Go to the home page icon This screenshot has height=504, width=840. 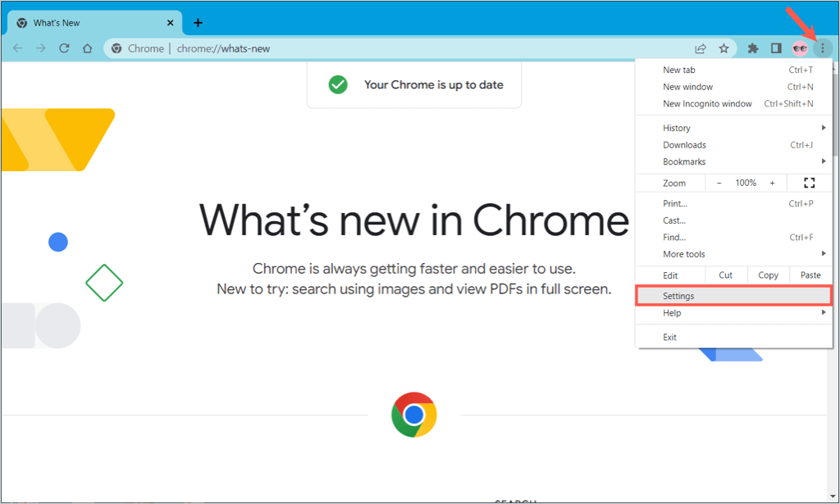pos(87,48)
